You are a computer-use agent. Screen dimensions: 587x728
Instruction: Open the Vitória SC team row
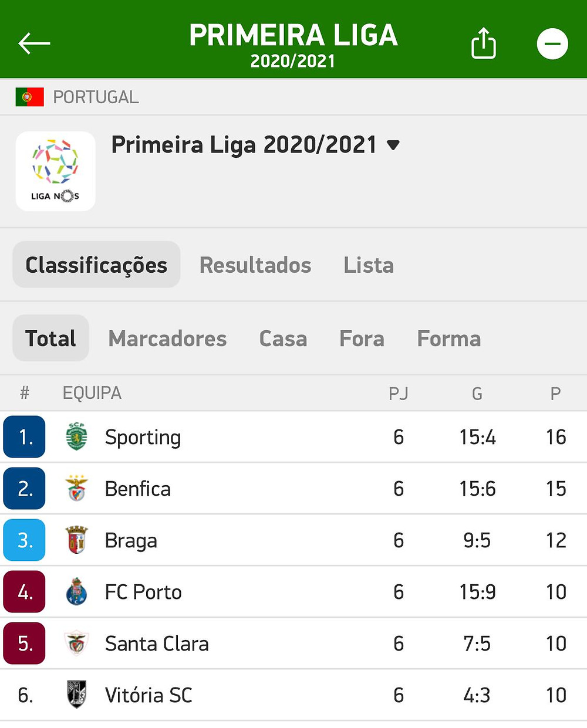click(x=293, y=695)
